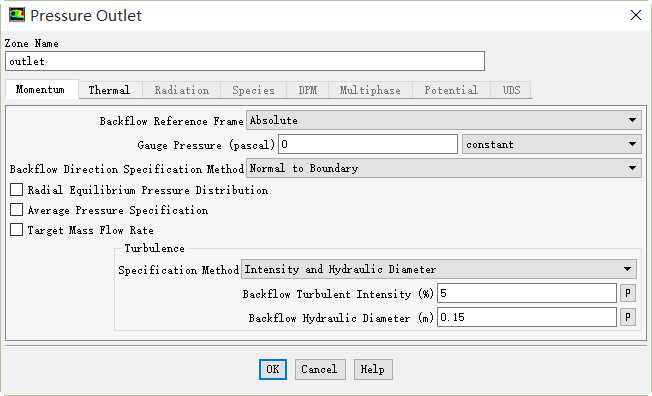Click the Zone Name text field
The height and width of the screenshot is (396, 652).
245,61
